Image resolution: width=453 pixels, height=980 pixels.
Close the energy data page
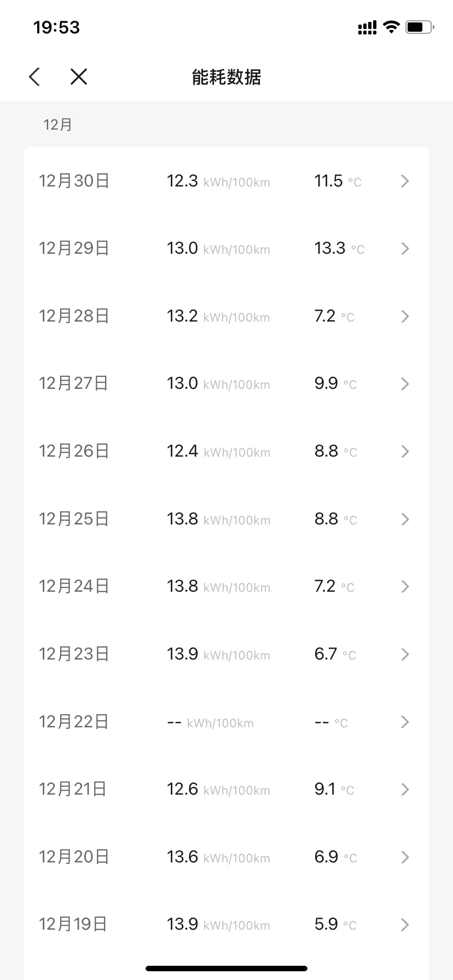79,77
